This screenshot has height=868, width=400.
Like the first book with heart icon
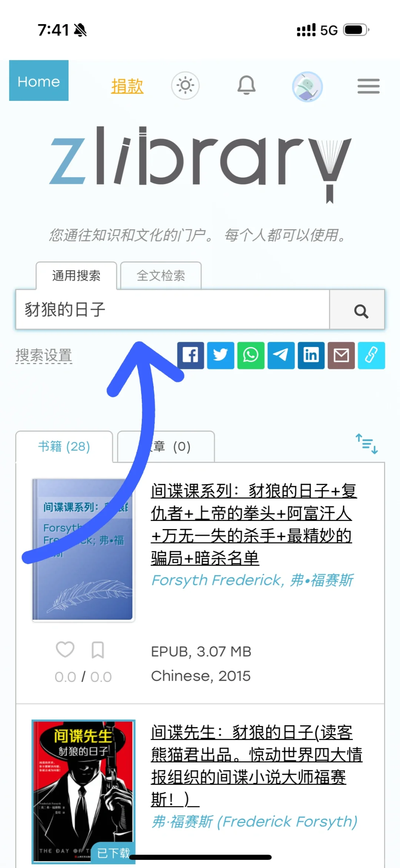[65, 650]
